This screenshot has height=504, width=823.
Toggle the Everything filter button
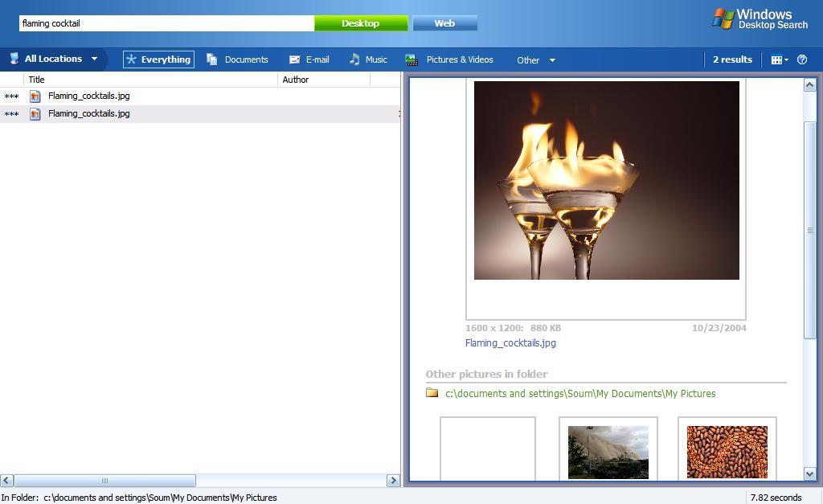158,59
